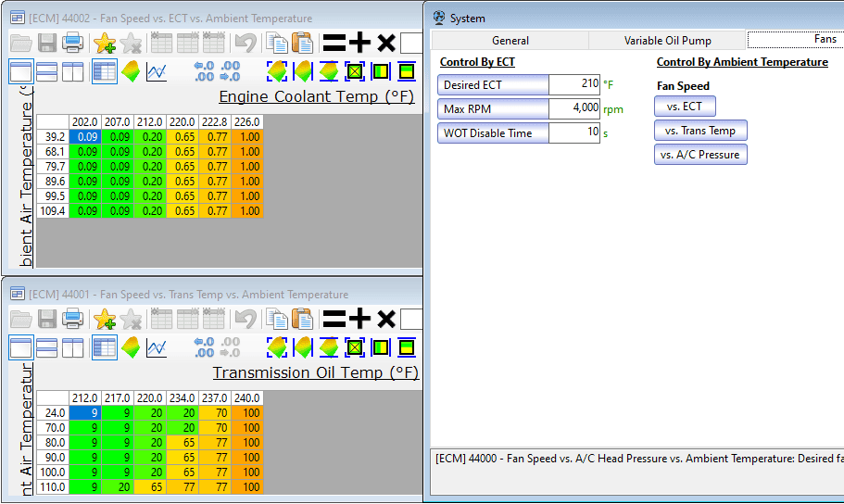844x504 pixels.
Task: Click the equals (set value) icon in the 44002 window
Action: (x=334, y=43)
